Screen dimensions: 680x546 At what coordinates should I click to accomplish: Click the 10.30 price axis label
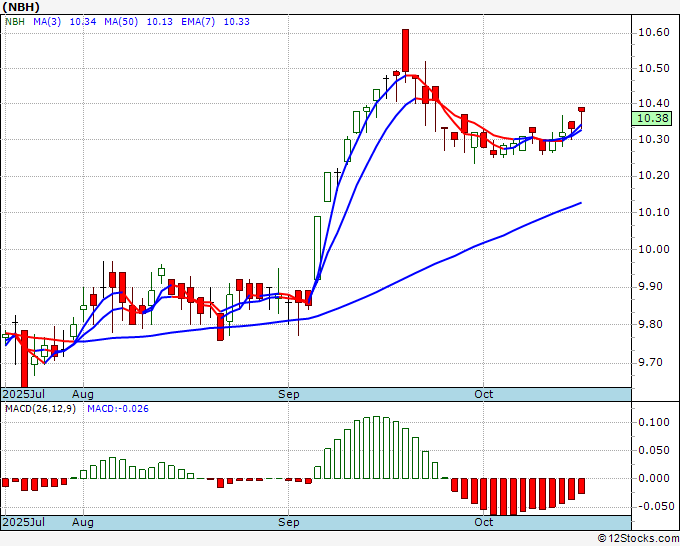(x=654, y=139)
